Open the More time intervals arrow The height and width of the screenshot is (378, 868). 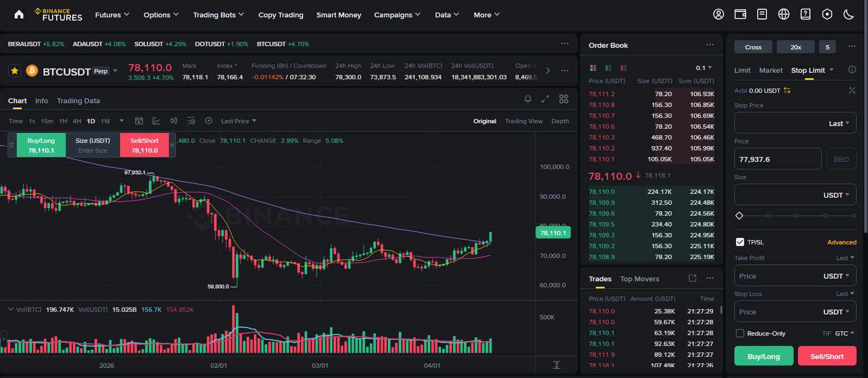click(x=122, y=121)
